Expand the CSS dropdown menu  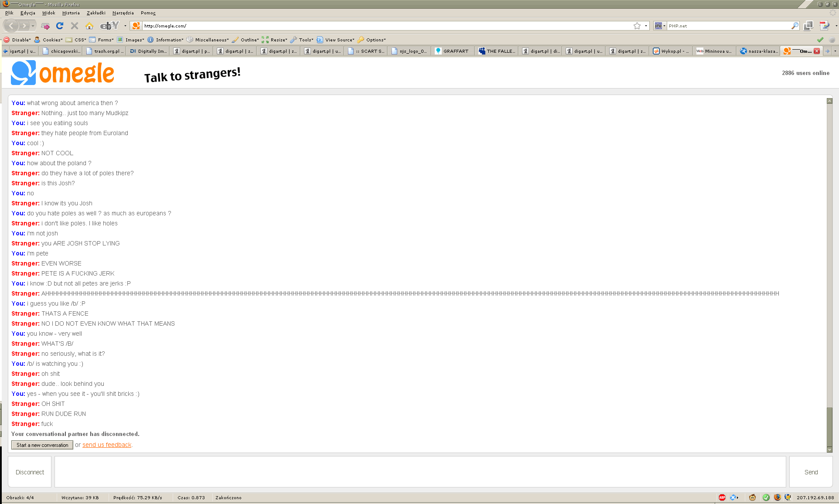(76, 40)
